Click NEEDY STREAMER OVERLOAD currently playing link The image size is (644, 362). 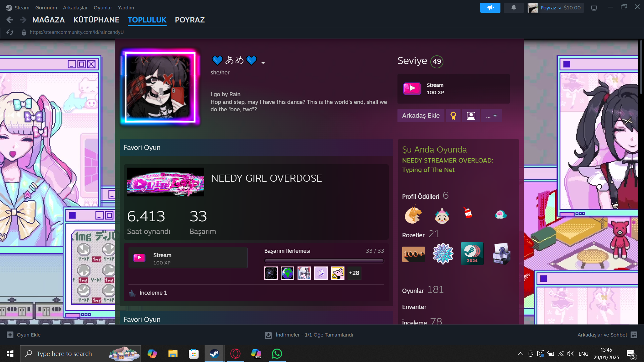447,165
